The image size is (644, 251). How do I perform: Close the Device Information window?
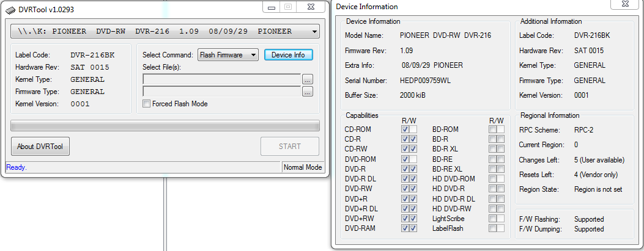pos(626,4)
